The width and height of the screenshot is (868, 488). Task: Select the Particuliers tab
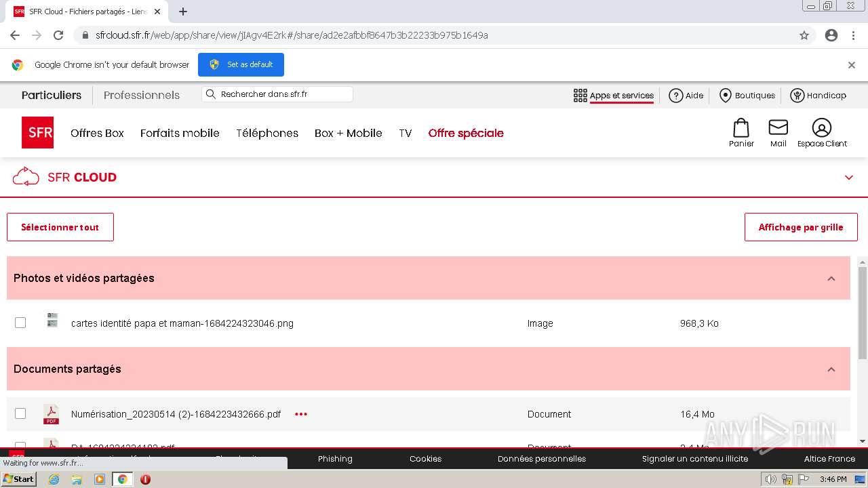click(x=52, y=96)
